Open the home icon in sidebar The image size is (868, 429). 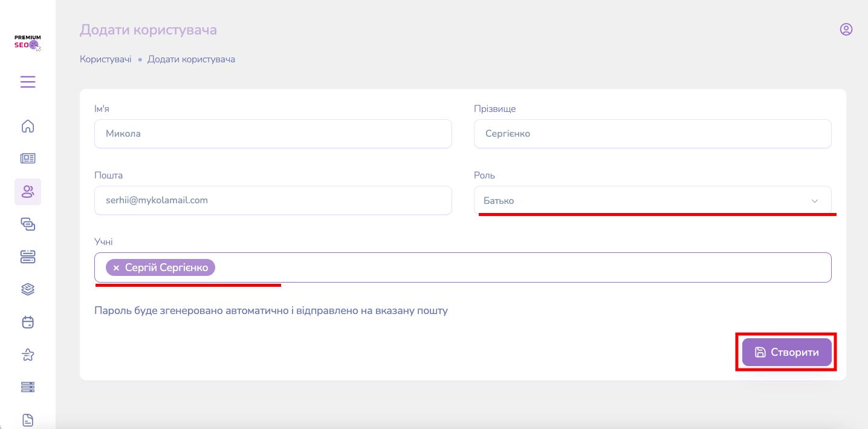point(28,126)
